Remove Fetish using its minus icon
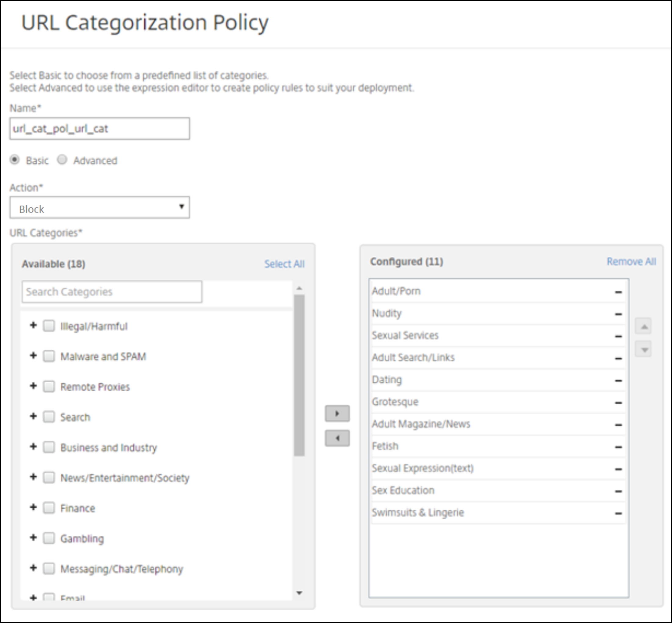The height and width of the screenshot is (623, 672). [618, 447]
